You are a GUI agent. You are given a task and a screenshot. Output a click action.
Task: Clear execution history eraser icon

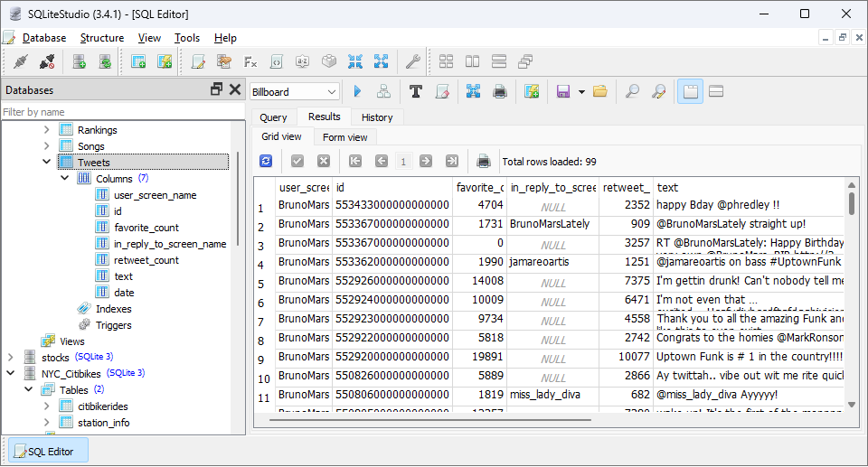[442, 91]
